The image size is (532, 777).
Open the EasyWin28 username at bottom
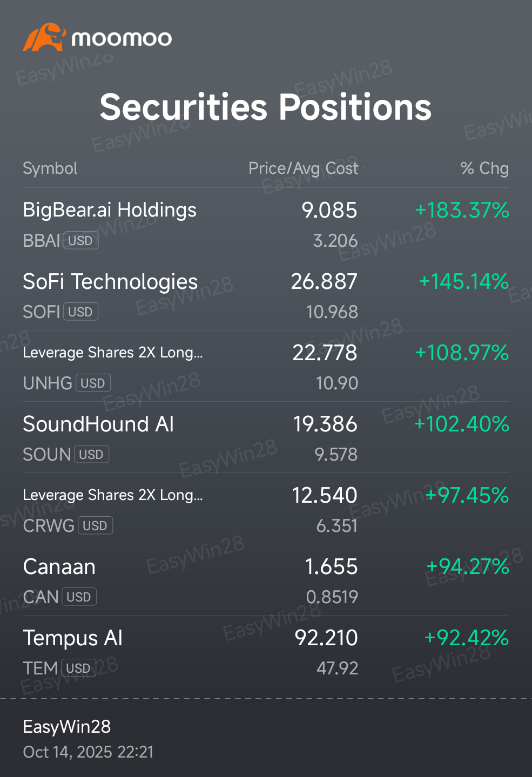click(67, 727)
